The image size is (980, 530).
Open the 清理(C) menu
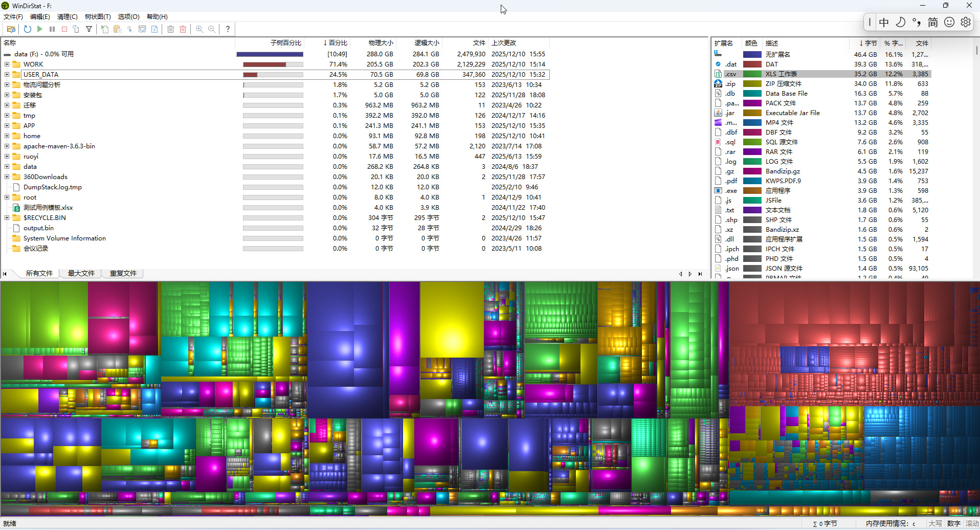point(67,17)
